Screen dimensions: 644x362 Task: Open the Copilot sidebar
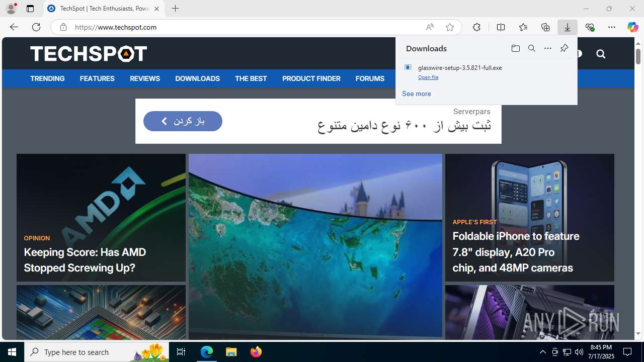[x=632, y=27]
